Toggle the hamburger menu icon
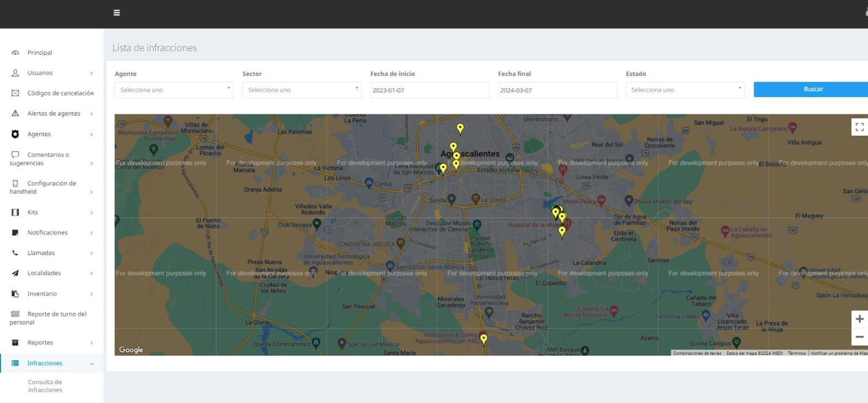Screen dimensions: 868x403 (x=117, y=13)
